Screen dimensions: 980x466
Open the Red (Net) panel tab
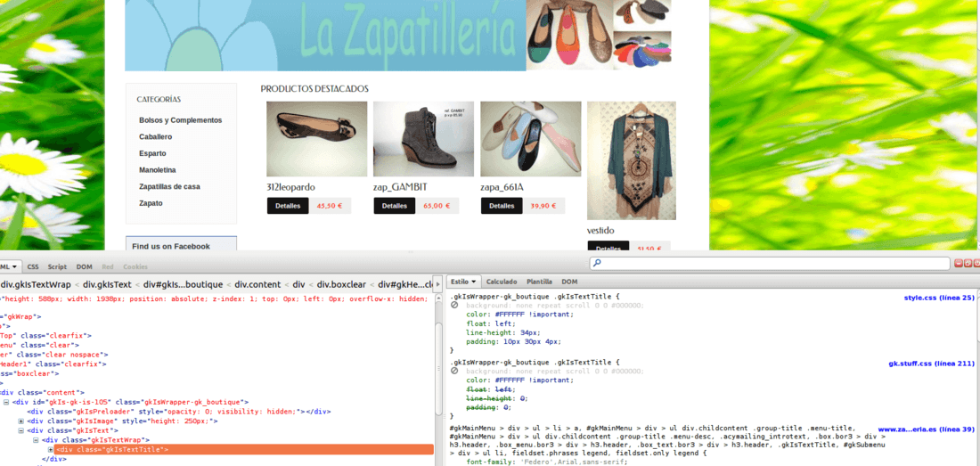pos(108,266)
